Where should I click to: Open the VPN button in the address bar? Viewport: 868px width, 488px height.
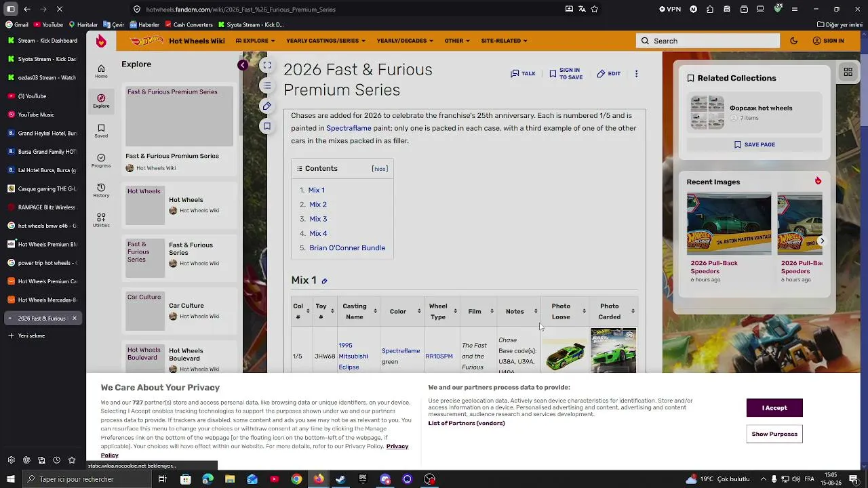tap(670, 9)
